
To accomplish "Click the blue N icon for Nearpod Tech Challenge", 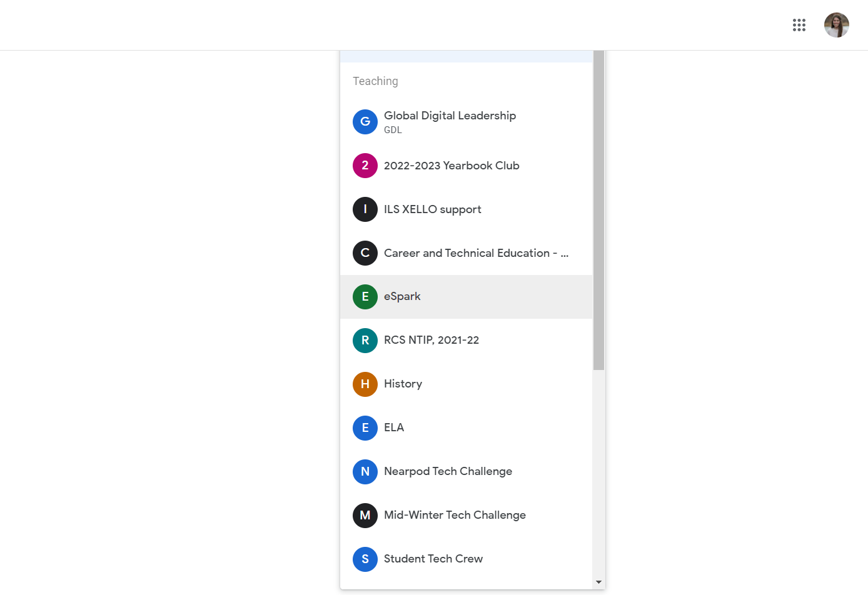I will point(365,472).
